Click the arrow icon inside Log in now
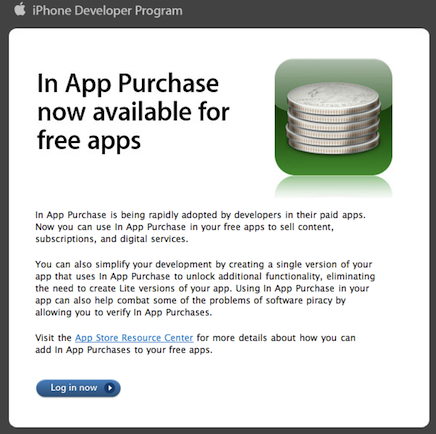The width and height of the screenshot is (436, 434). (x=109, y=388)
